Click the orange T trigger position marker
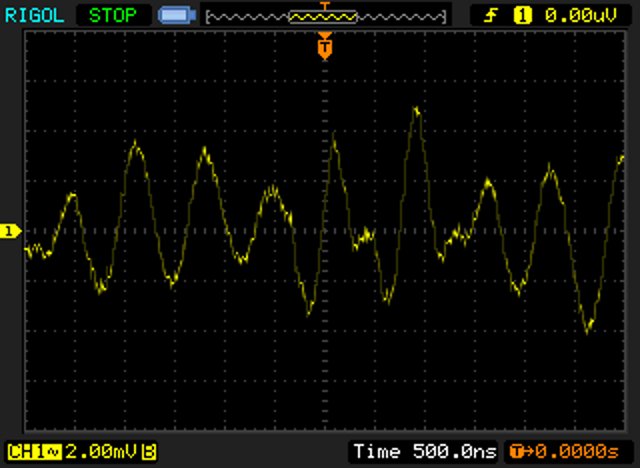 [325, 47]
